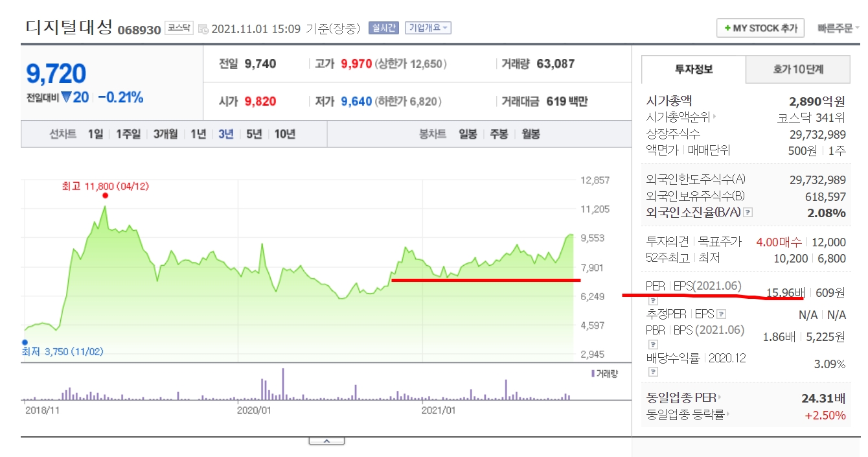Click the 2020/01 label on the chart axis
The width and height of the screenshot is (868, 457).
pyautogui.click(x=253, y=410)
